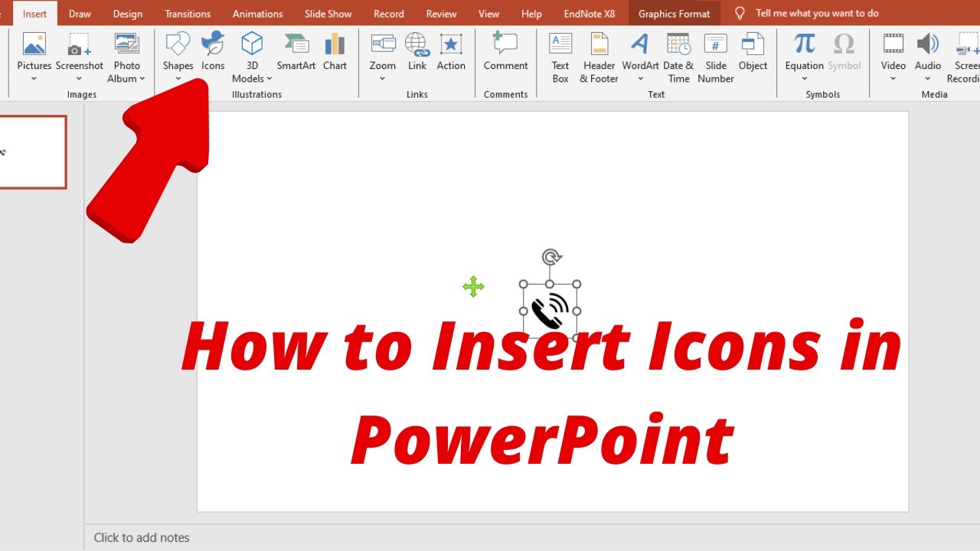This screenshot has height=551, width=980.
Task: Expand the Photo Album dropdown chevron
Action: point(142,79)
